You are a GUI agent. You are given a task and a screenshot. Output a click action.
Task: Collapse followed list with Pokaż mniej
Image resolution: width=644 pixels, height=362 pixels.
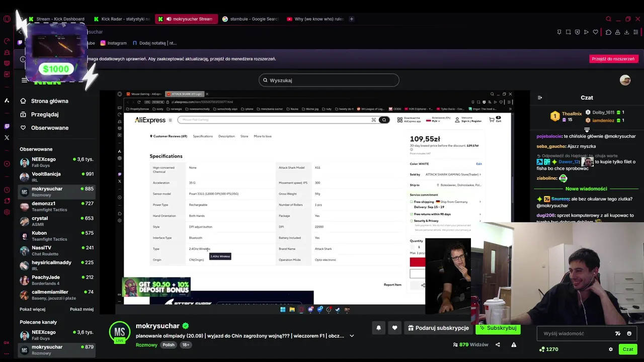82,309
